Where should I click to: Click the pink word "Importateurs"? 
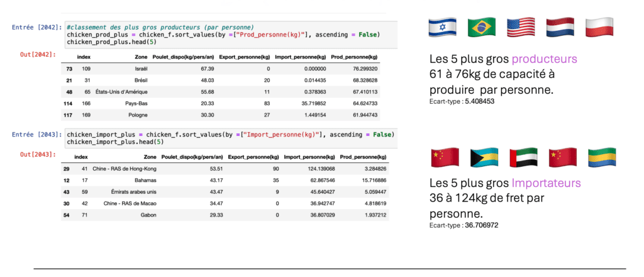coord(547,183)
